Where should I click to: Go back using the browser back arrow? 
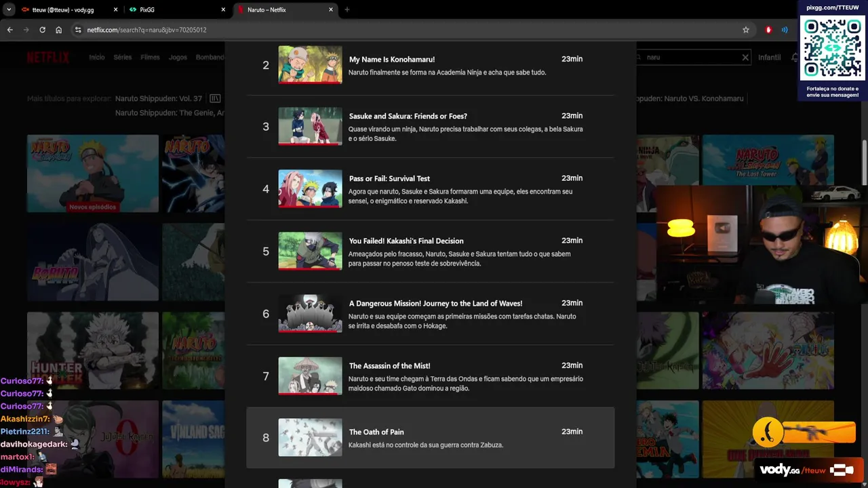tap(10, 30)
